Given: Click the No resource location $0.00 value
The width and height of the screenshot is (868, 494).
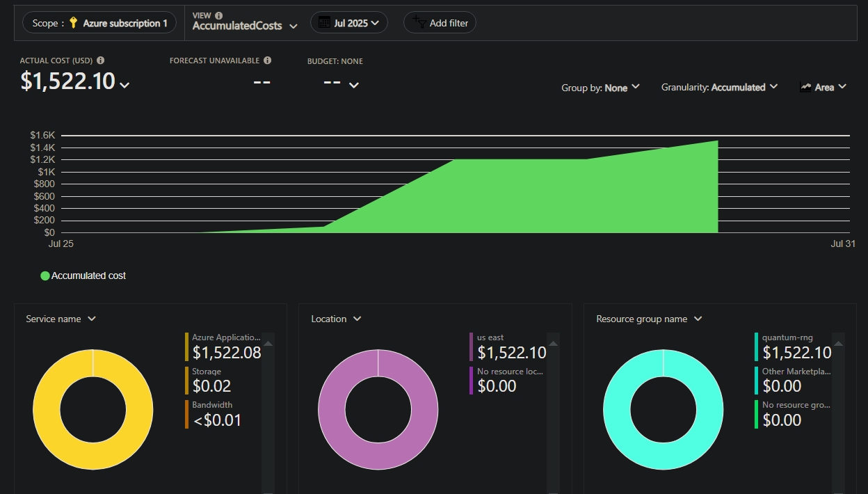Looking at the screenshot, I should tap(497, 386).
